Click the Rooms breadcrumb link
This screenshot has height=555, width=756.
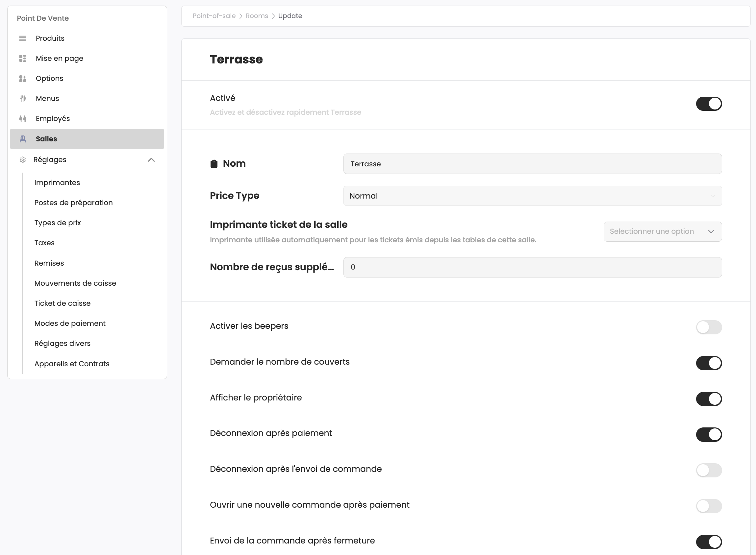click(257, 16)
